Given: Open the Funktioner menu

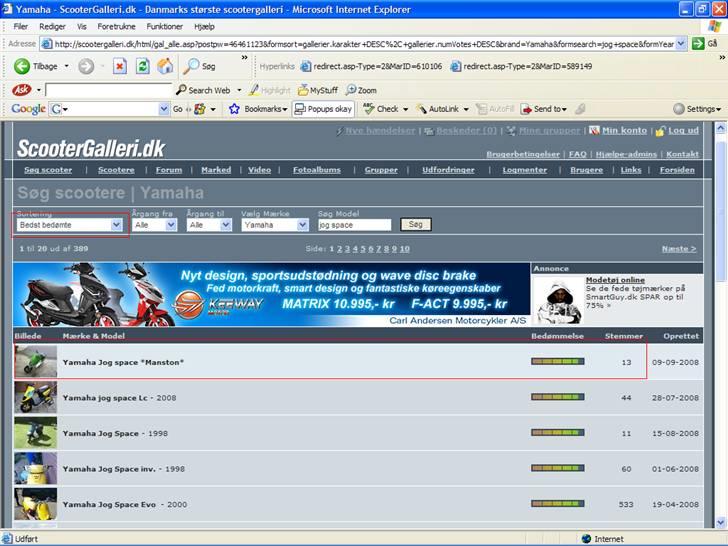Looking at the screenshot, I should pyautogui.click(x=164, y=26).
